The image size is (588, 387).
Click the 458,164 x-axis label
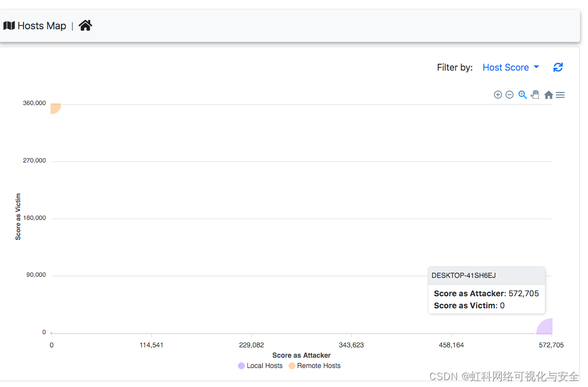(451, 345)
